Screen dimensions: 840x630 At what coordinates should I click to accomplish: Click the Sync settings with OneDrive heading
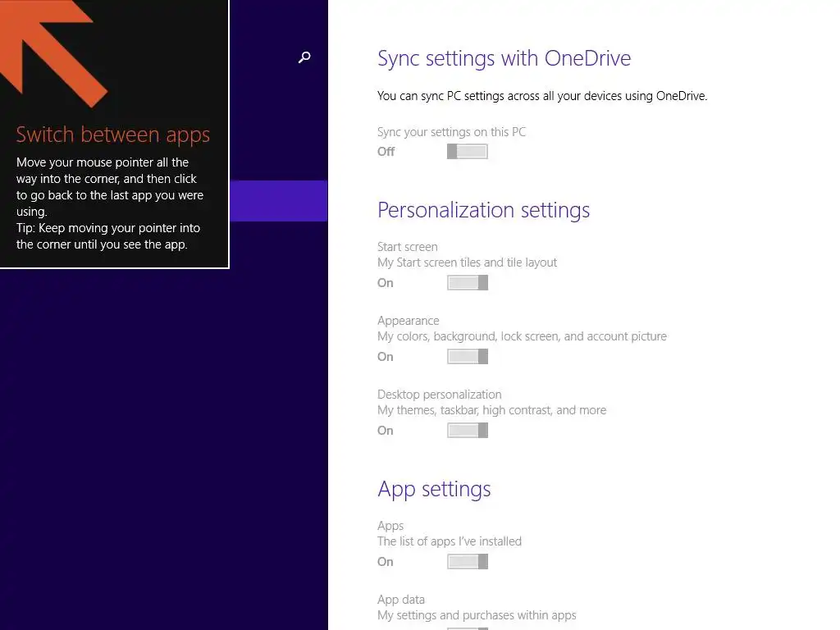click(x=504, y=58)
